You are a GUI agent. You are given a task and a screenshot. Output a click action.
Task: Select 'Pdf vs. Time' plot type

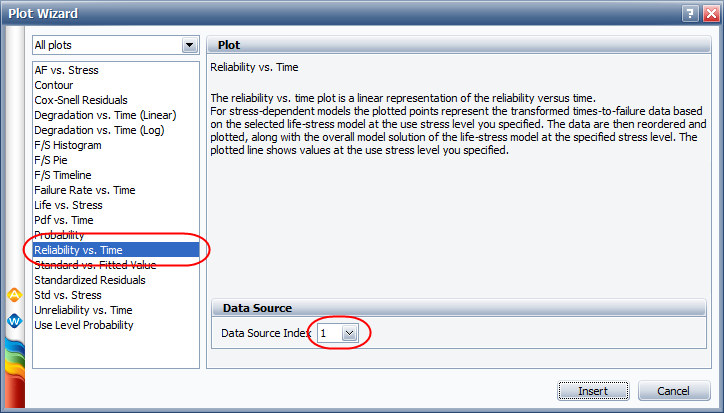pyautogui.click(x=64, y=220)
